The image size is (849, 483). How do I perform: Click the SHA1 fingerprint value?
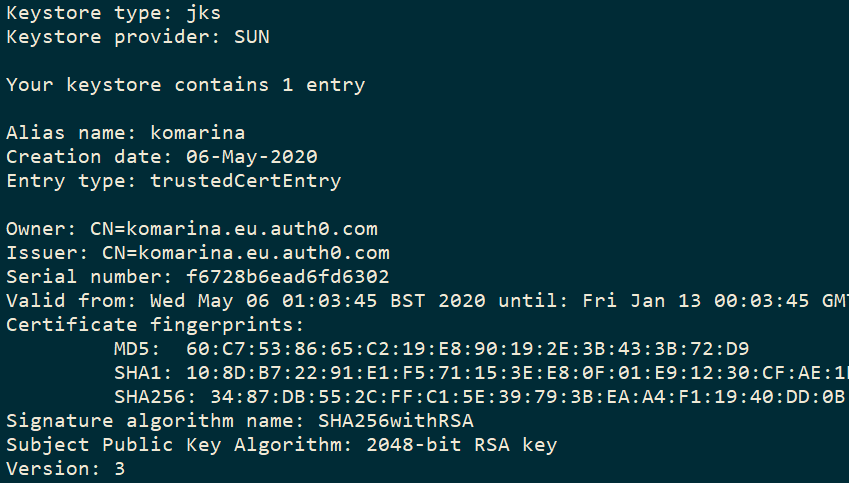tap(518, 373)
